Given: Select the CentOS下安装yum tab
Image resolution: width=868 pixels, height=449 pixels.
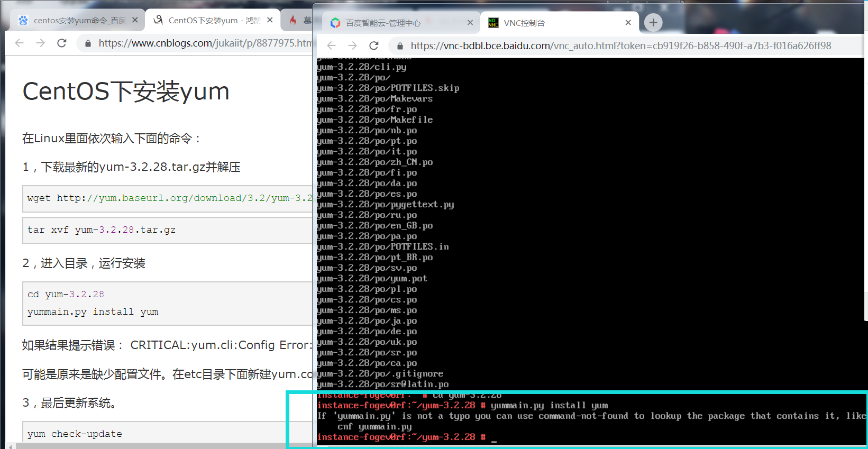Looking at the screenshot, I should [x=213, y=20].
